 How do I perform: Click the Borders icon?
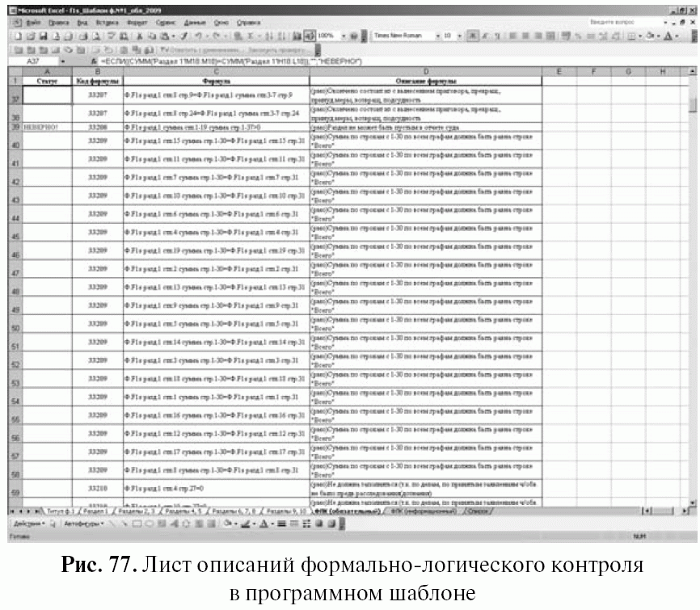[631, 36]
